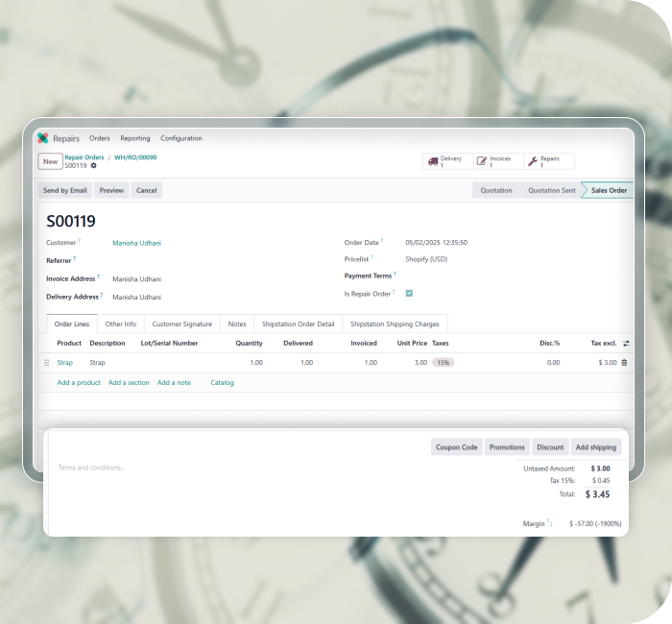This screenshot has width=672, height=624.
Task: Switch to Customer Signature tab
Action: [x=182, y=324]
